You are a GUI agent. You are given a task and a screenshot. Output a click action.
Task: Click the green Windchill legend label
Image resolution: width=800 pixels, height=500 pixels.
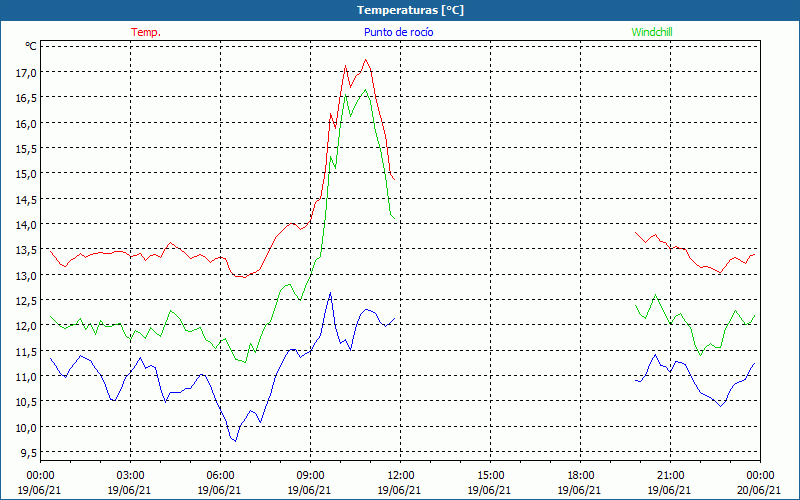coord(652,32)
